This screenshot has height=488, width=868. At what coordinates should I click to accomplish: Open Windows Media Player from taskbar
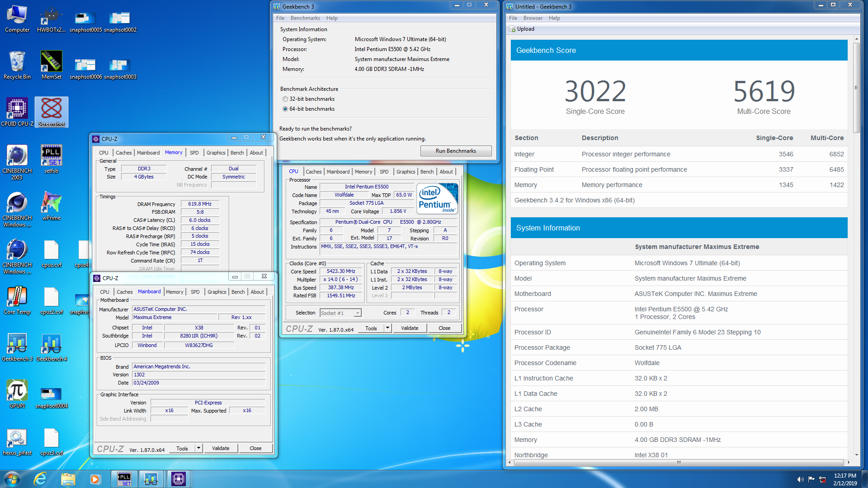[95, 479]
